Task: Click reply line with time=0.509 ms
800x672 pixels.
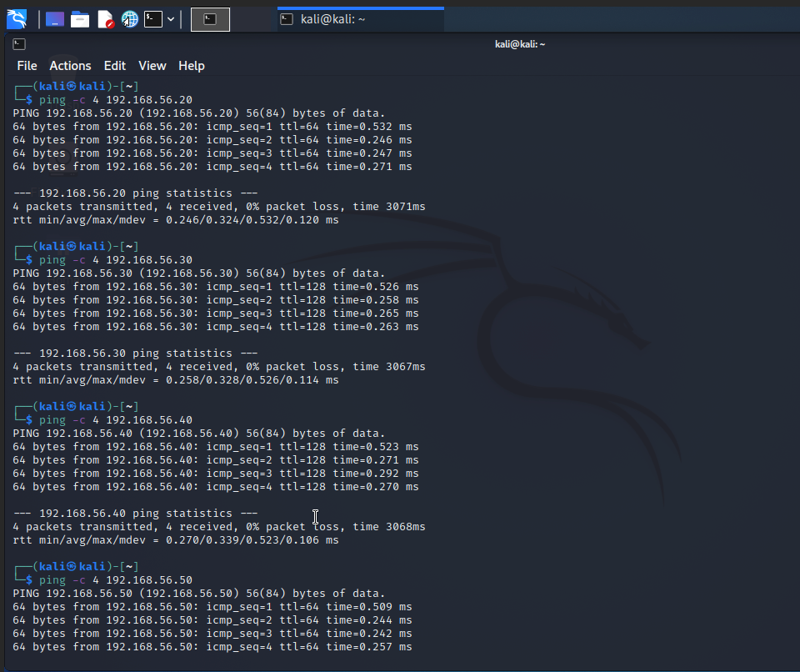Action: 212,607
